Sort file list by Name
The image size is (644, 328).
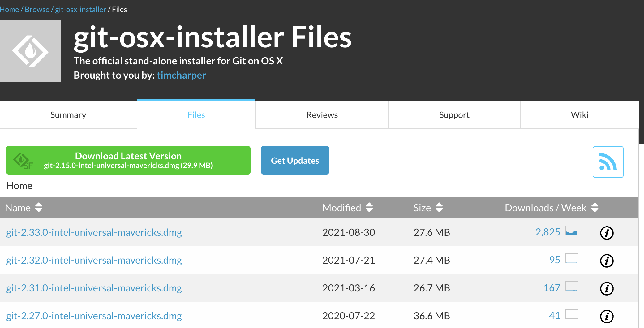click(x=24, y=208)
